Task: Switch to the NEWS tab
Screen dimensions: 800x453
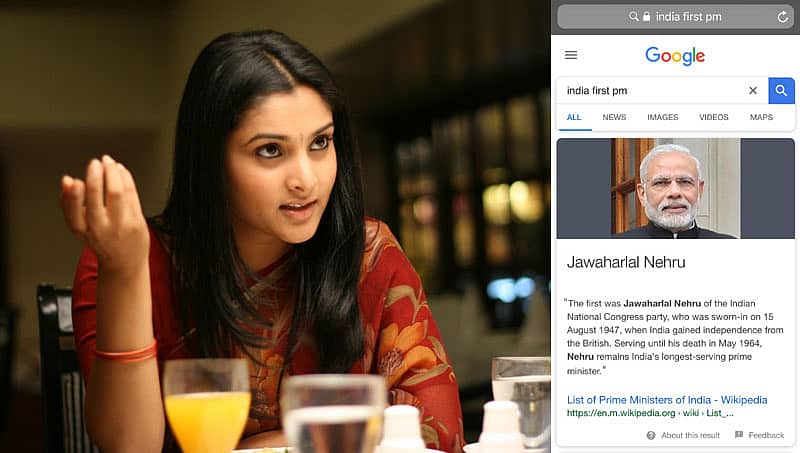Action: tap(614, 117)
